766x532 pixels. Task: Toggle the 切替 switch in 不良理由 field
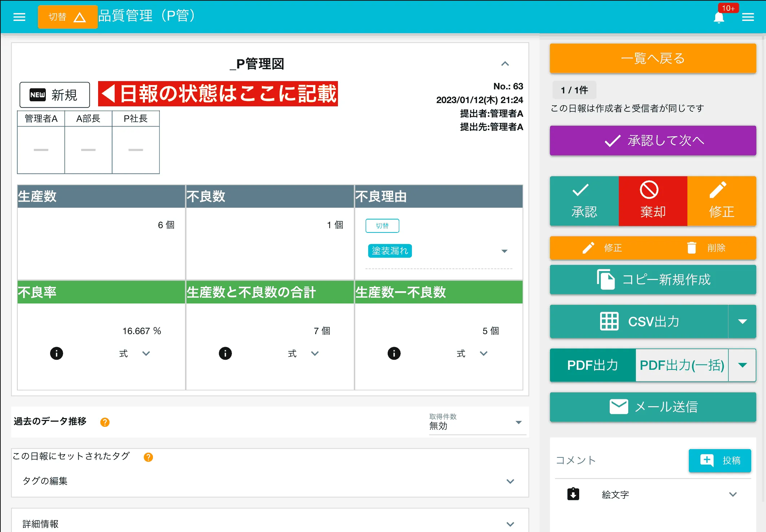click(x=382, y=226)
